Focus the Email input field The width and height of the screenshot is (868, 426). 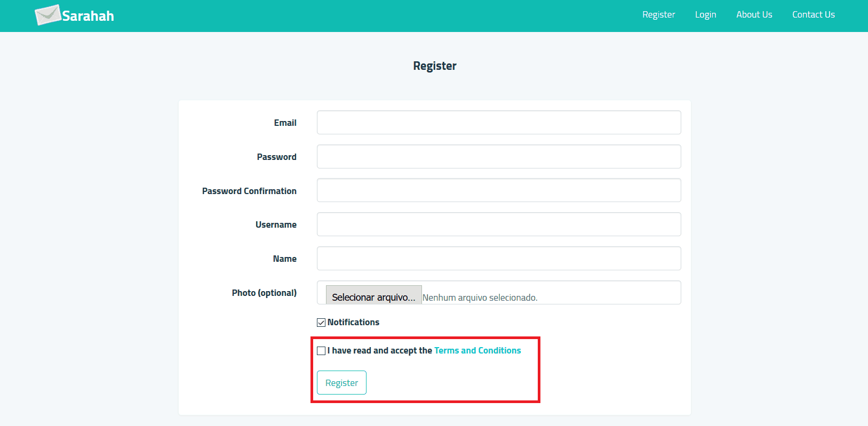click(x=499, y=123)
